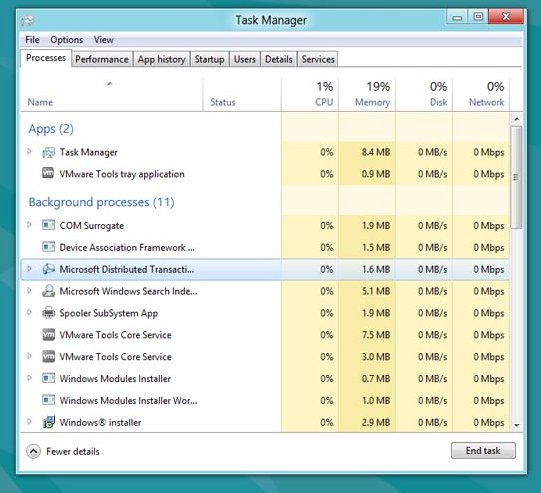The height and width of the screenshot is (493, 541).
Task: Click the Windows installer process icon
Action: pyautogui.click(x=49, y=422)
